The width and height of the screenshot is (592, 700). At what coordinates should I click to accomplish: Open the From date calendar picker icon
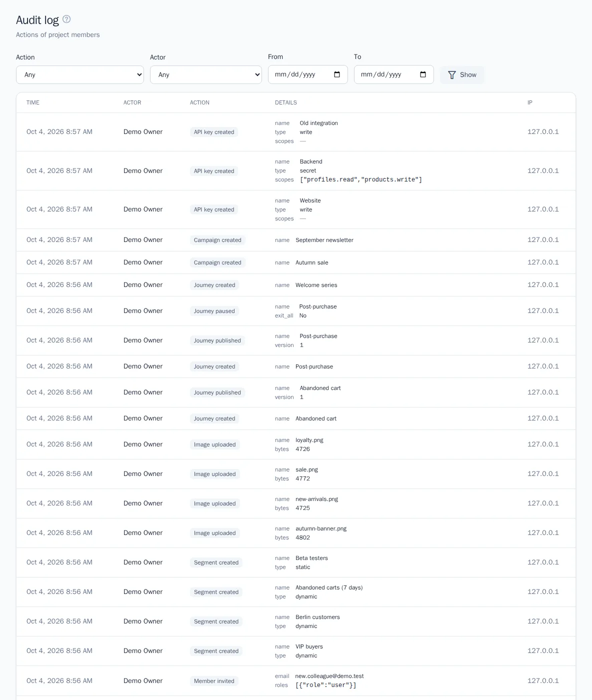337,74
